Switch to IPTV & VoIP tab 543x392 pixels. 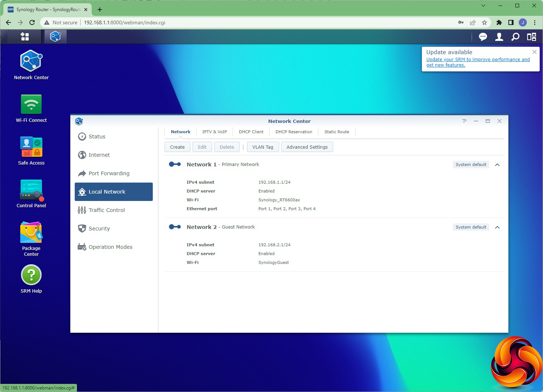click(x=215, y=132)
